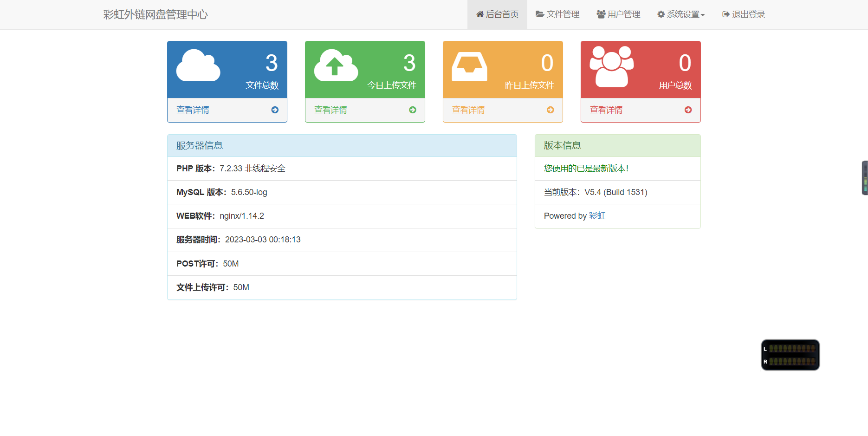Screen dimensions: 868x436
Task: Expand the 系统设置 dropdown menu
Action: pos(681,14)
